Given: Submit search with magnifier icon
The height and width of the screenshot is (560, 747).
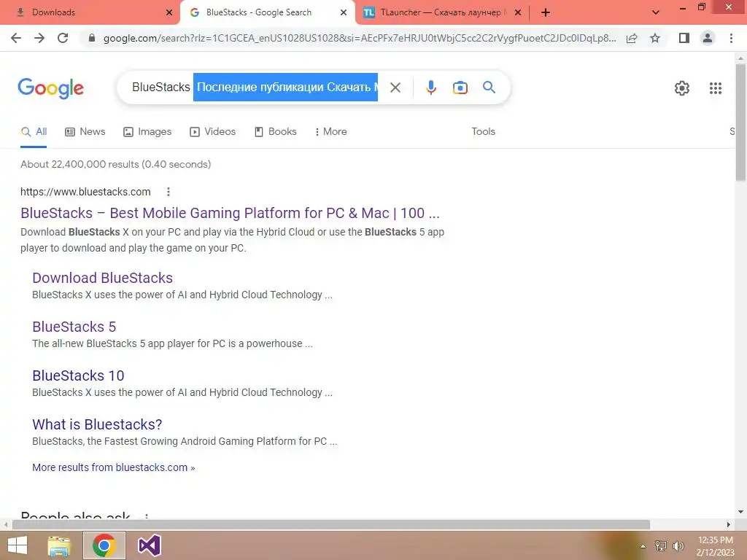Looking at the screenshot, I should point(489,87).
